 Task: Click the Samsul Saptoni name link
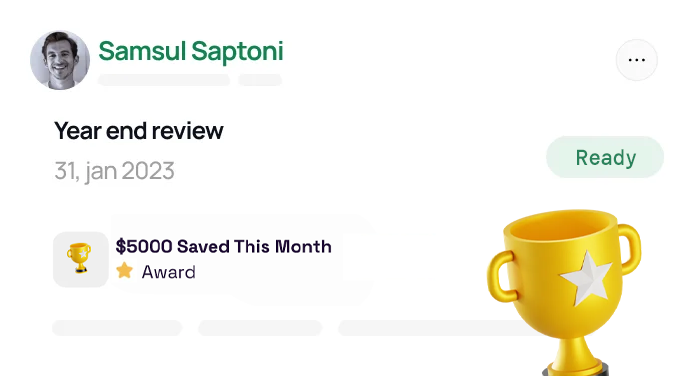191,51
